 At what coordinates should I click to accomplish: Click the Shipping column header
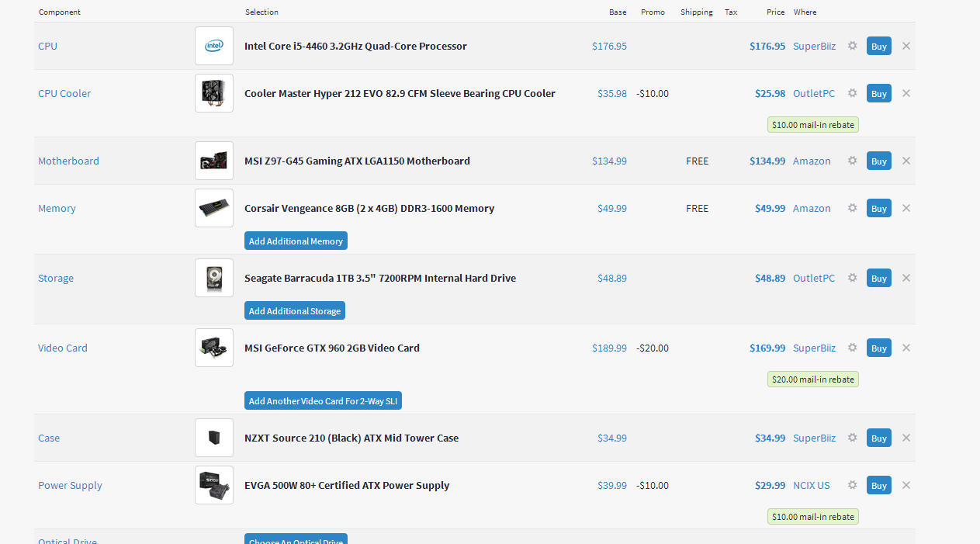click(697, 12)
